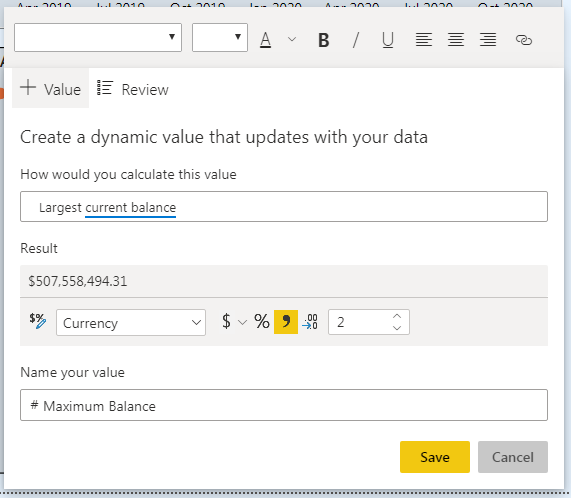Click the 'Largest current balance' query field
Screen dimensions: 571x498
(284, 206)
